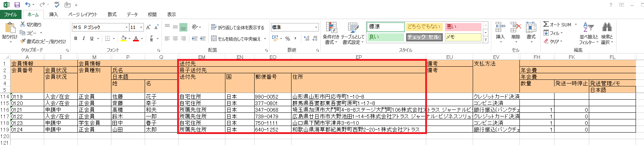Open the ファイル tab
The width and height of the screenshot is (644, 145).
click(11, 14)
